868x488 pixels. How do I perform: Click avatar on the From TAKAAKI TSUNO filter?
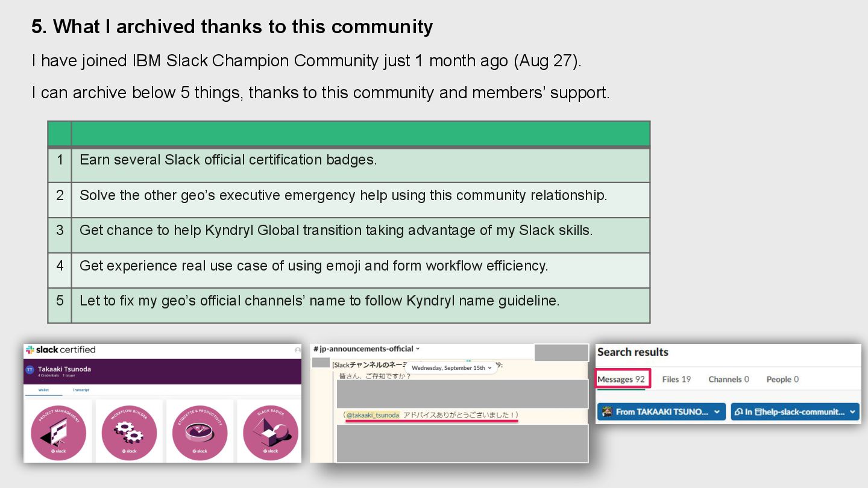click(607, 412)
